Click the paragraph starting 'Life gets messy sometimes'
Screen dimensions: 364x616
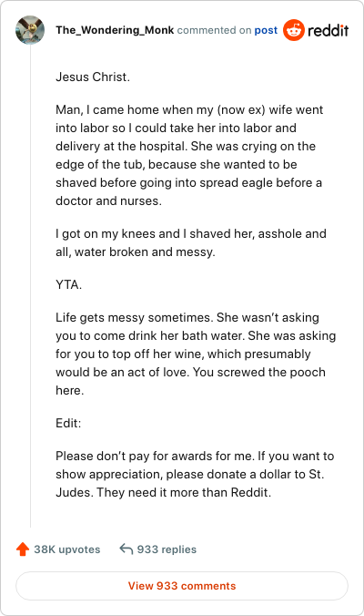(x=196, y=354)
